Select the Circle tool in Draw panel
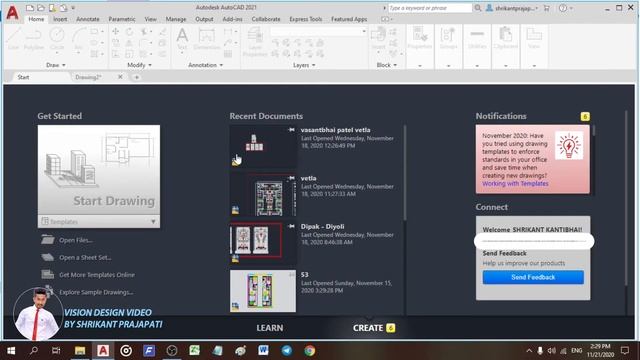This screenshot has width=640, height=360. coord(57,38)
